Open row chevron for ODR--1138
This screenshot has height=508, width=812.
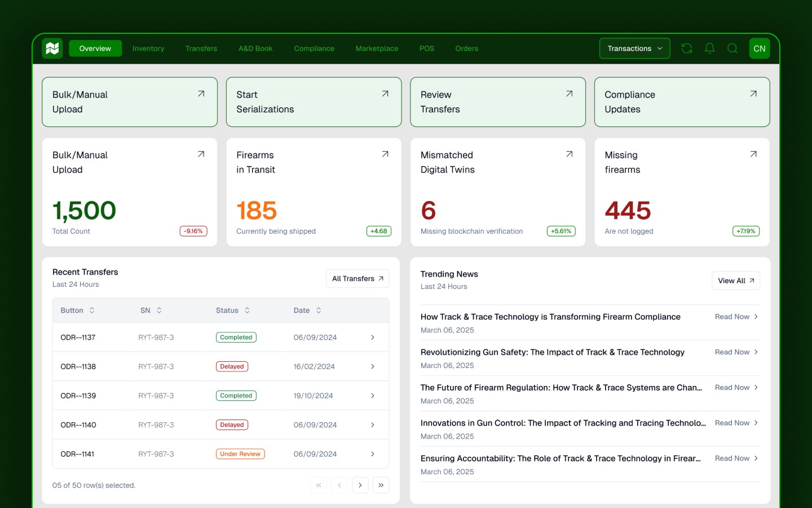tap(373, 367)
